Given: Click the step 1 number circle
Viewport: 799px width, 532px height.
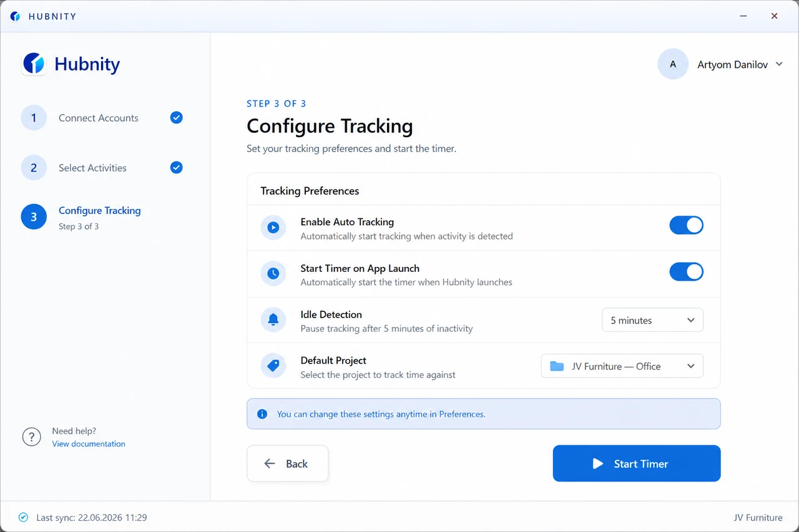Looking at the screenshot, I should coord(34,117).
